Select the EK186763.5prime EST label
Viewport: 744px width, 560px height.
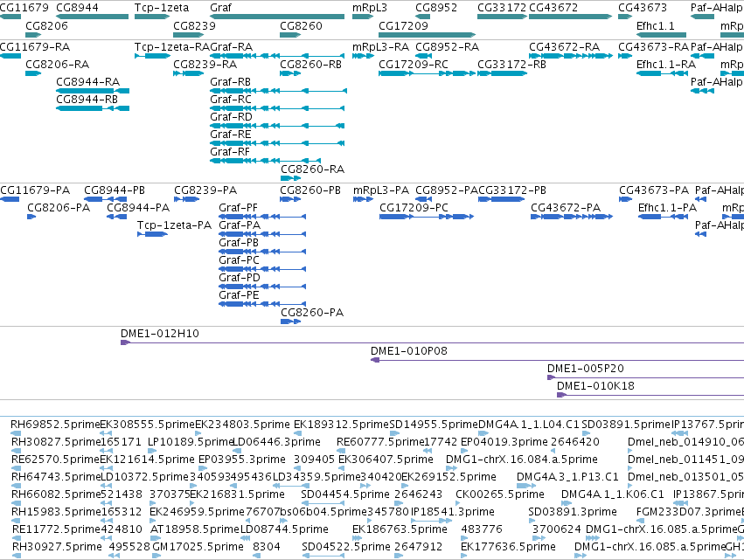400,529
